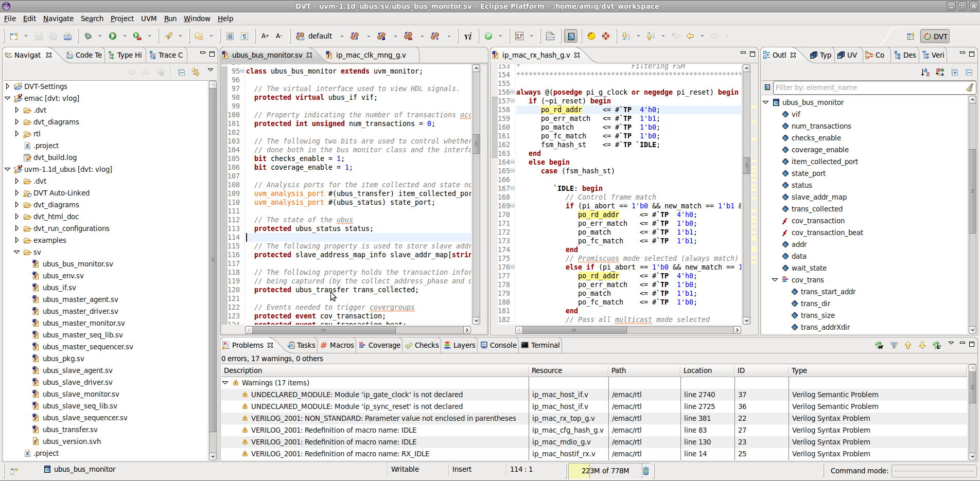Run garbage collector via trash icon near heap status
The height and width of the screenshot is (481, 980).
click(x=646, y=471)
